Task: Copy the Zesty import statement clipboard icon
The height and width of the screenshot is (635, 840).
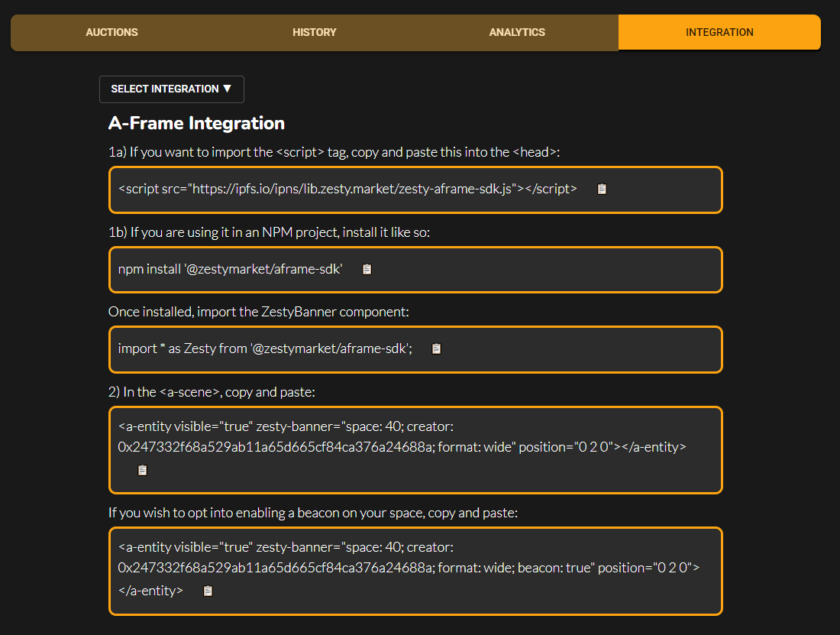Action: click(437, 349)
